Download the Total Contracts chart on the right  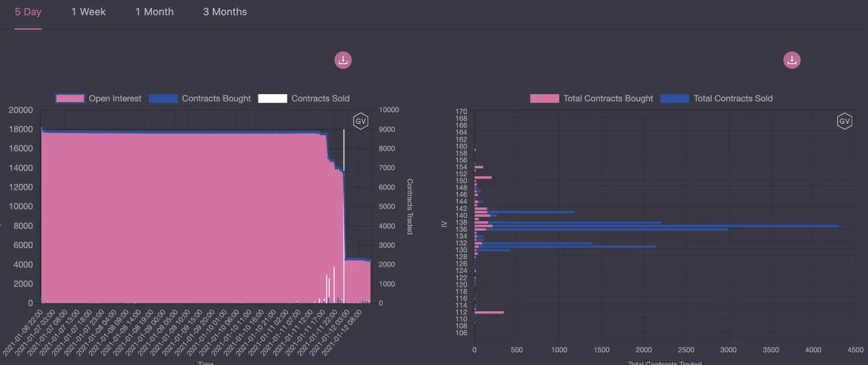click(792, 60)
